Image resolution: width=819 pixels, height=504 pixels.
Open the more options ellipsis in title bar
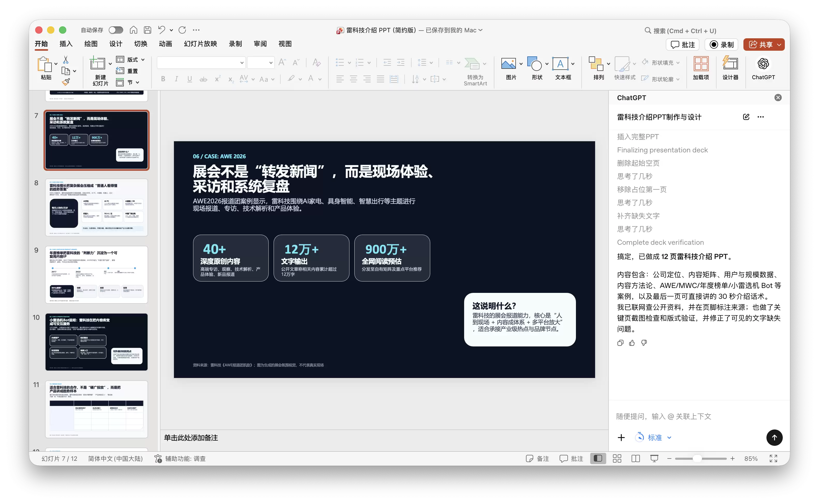coord(196,30)
